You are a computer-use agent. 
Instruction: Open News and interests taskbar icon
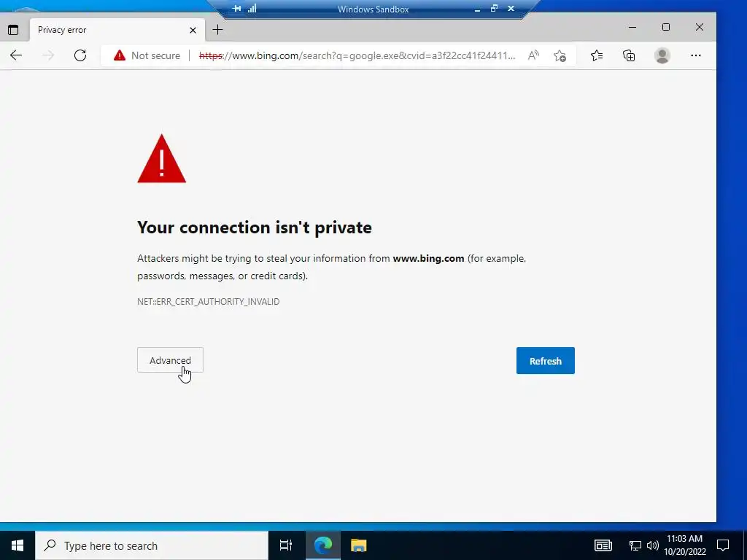click(603, 545)
